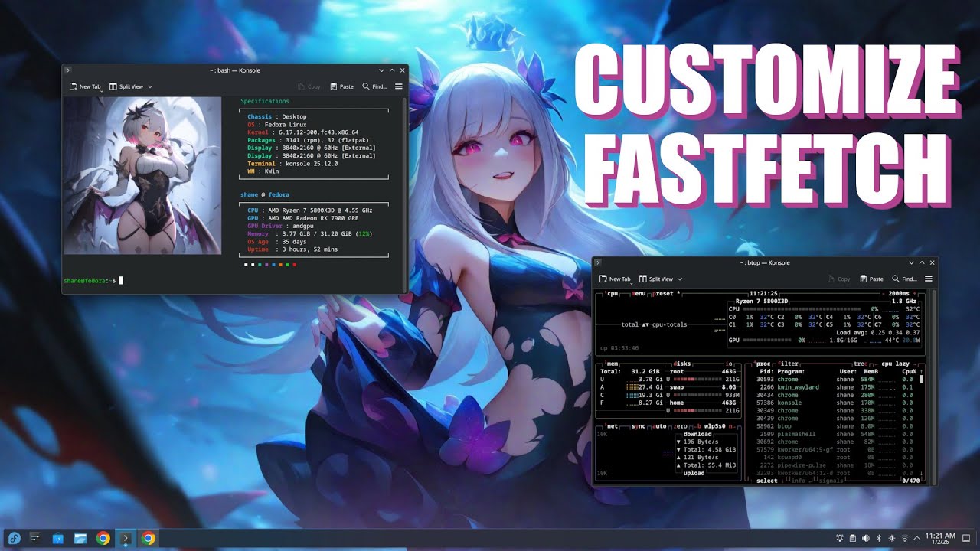Expand the Split View dropdown arrow in btop Konsole
This screenshot has height=551, width=980.
(679, 279)
